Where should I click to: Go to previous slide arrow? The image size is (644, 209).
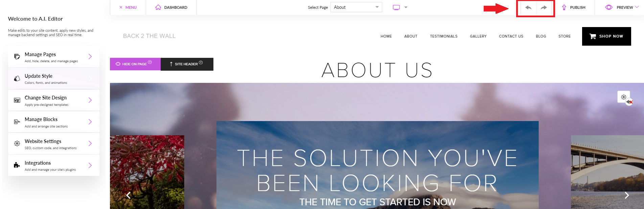(x=128, y=195)
